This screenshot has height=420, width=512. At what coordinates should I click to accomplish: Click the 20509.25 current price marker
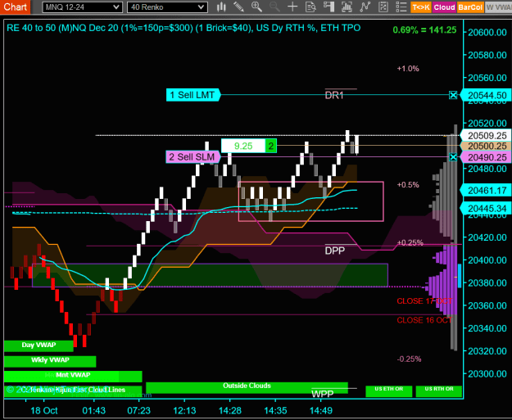click(x=487, y=135)
